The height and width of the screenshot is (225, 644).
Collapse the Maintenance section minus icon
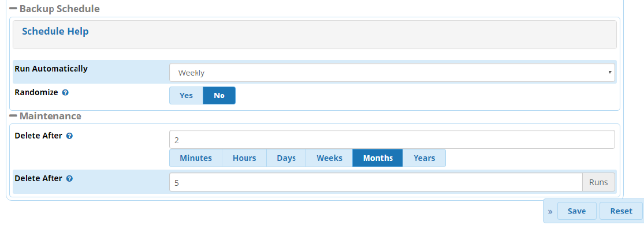click(x=13, y=116)
